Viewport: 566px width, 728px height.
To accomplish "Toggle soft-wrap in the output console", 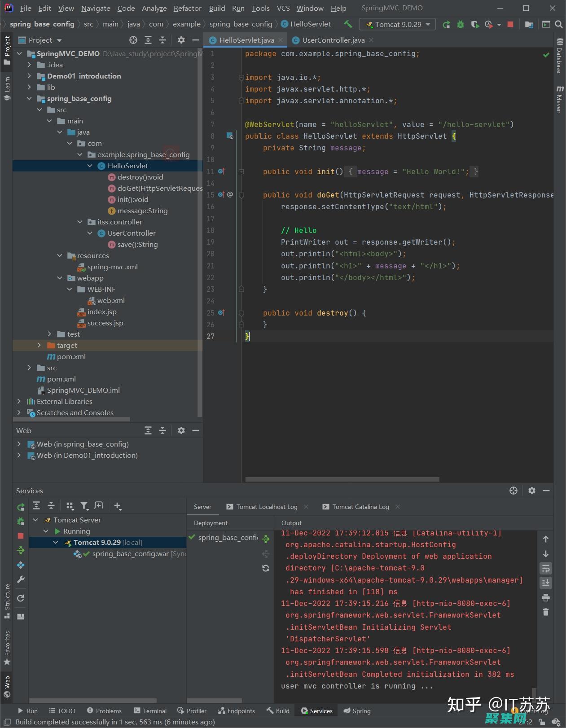I will click(546, 569).
